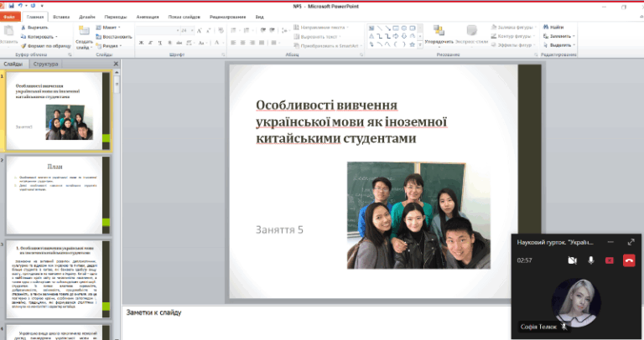Open the font size dropdown showing 24
The width and height of the screenshot is (644, 340).
click(192, 30)
